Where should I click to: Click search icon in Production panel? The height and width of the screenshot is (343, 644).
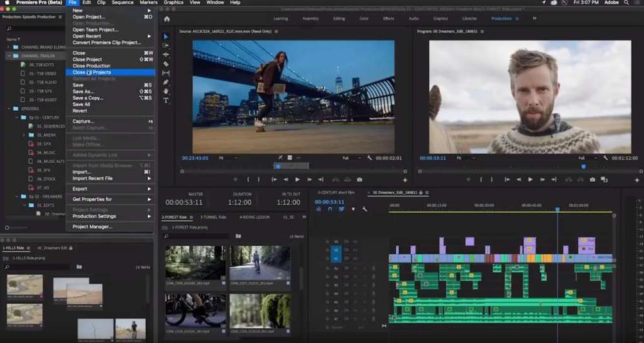click(8, 29)
